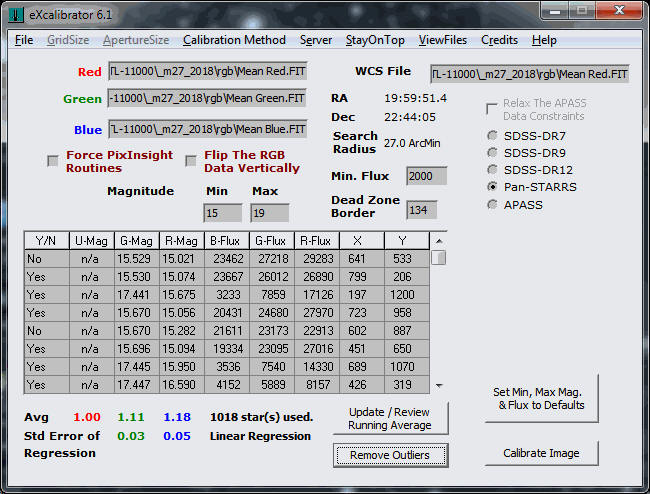The image size is (650, 494).
Task: Click the Magnitude Min field showing 15
Action: tap(223, 213)
